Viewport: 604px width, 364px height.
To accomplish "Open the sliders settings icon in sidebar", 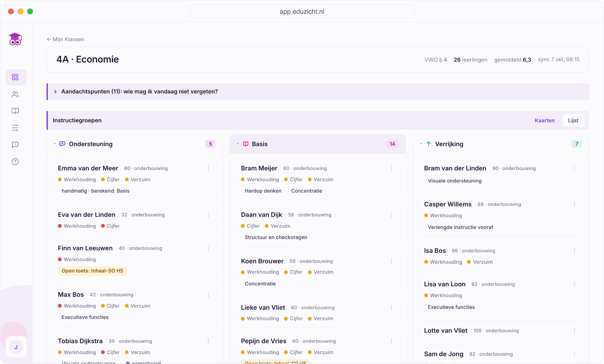I will pyautogui.click(x=15, y=128).
